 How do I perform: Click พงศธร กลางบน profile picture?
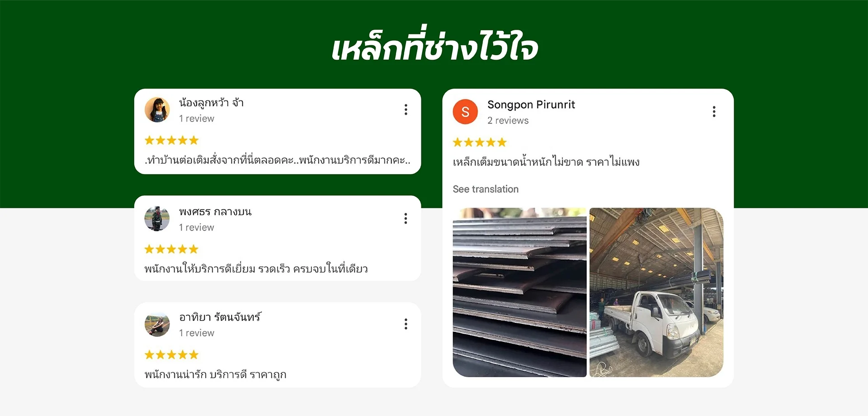click(x=157, y=218)
